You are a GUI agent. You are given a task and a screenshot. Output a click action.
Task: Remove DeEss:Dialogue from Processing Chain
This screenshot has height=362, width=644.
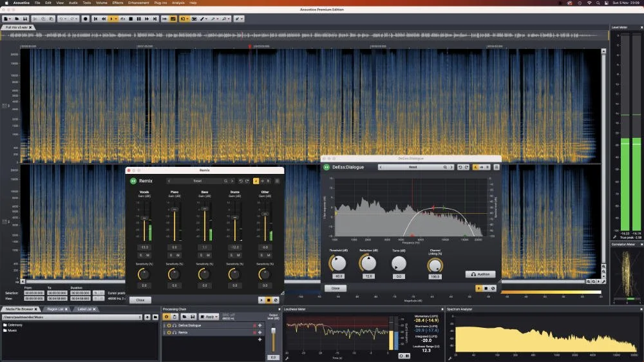(x=254, y=325)
